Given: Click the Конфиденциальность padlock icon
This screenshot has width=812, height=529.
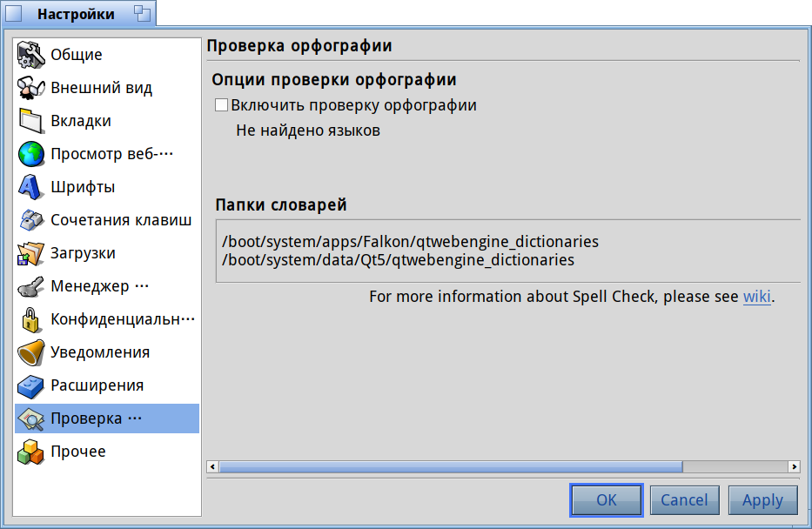Looking at the screenshot, I should 30,320.
